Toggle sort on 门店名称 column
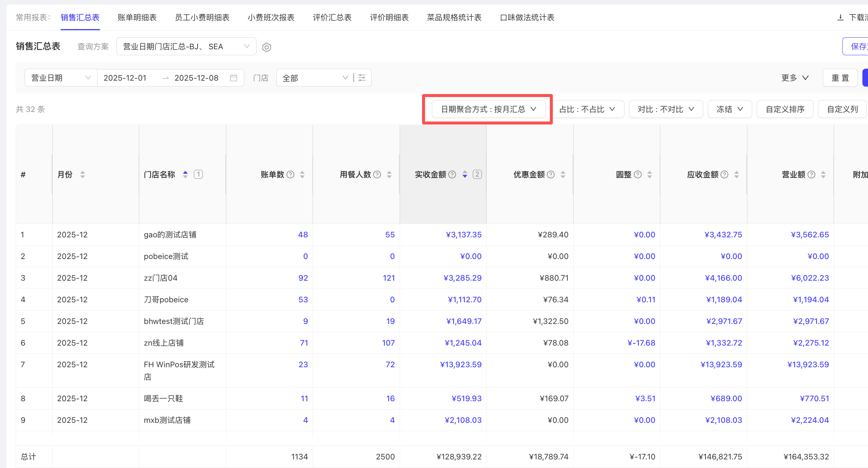 185,175
